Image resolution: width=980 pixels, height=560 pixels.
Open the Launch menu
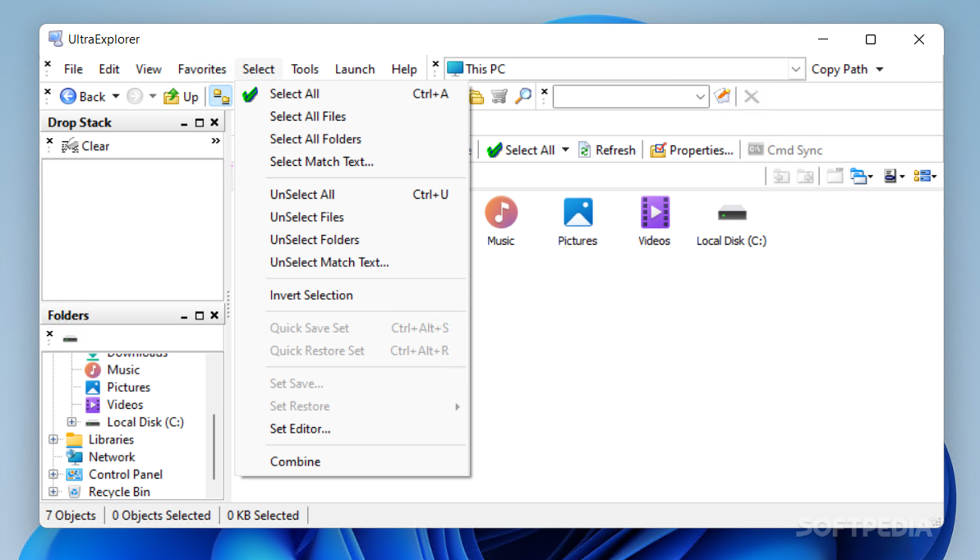354,69
